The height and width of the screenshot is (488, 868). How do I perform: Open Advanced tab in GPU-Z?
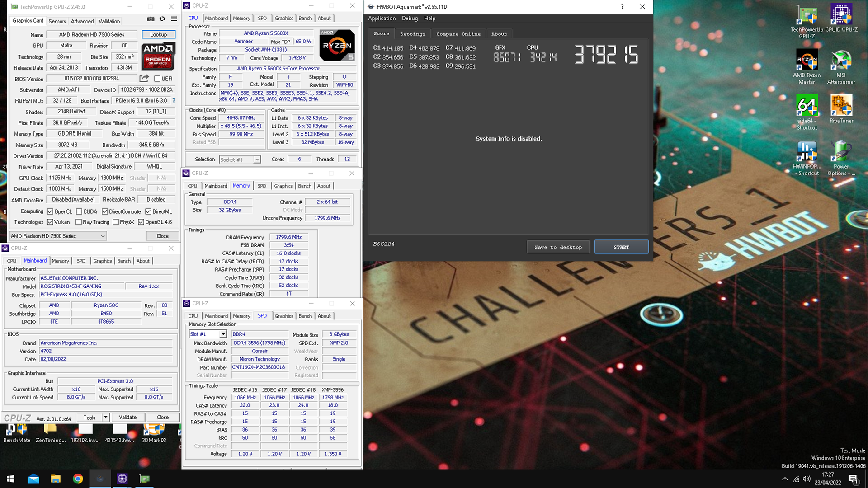click(x=82, y=21)
